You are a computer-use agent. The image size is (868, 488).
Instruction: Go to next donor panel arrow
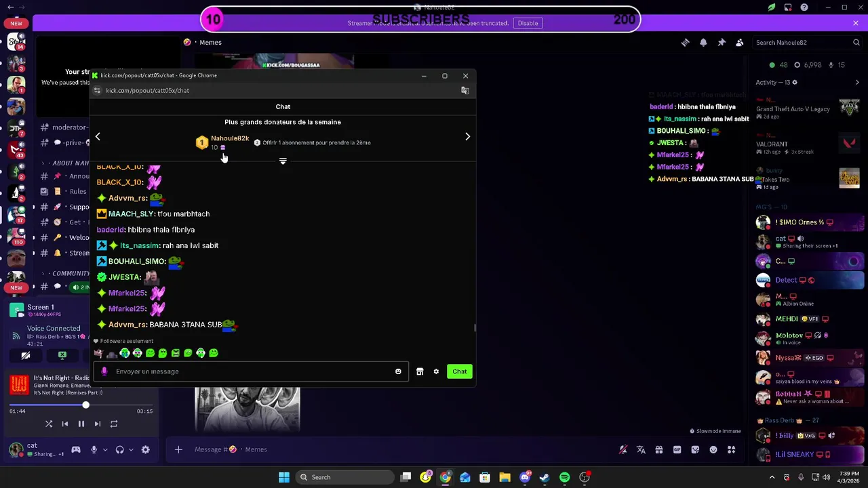click(467, 137)
